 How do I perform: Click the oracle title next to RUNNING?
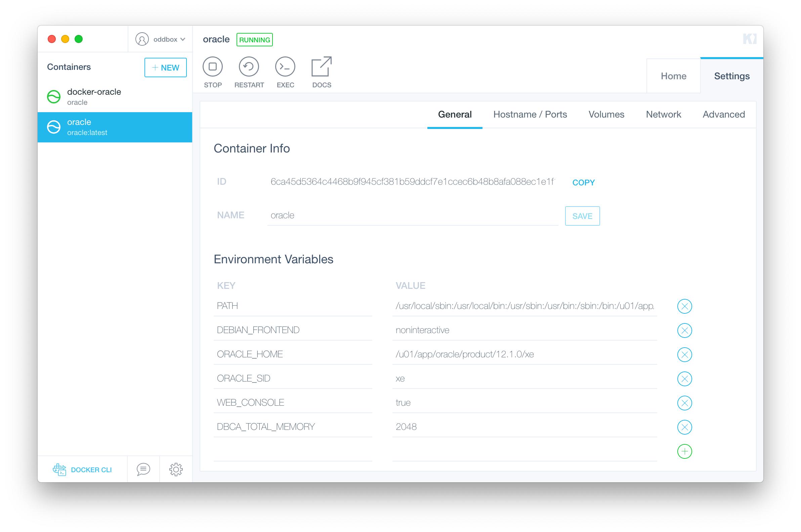[216, 39]
